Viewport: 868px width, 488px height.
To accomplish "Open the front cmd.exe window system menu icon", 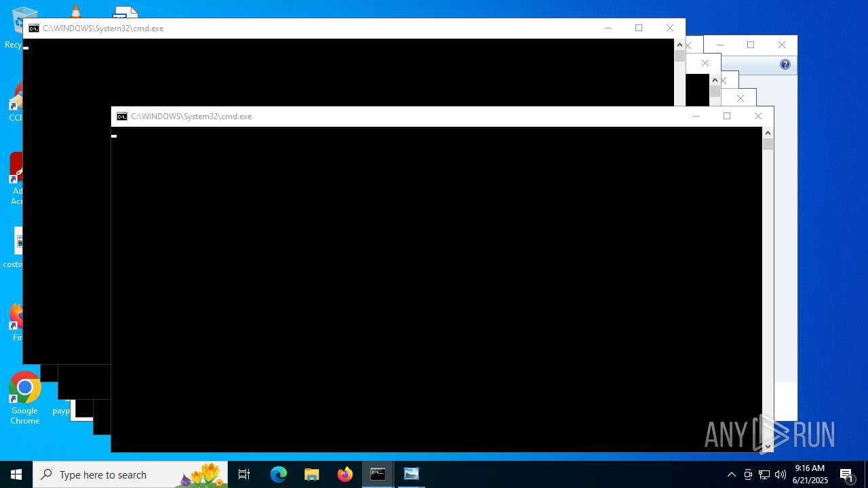I will [x=122, y=117].
